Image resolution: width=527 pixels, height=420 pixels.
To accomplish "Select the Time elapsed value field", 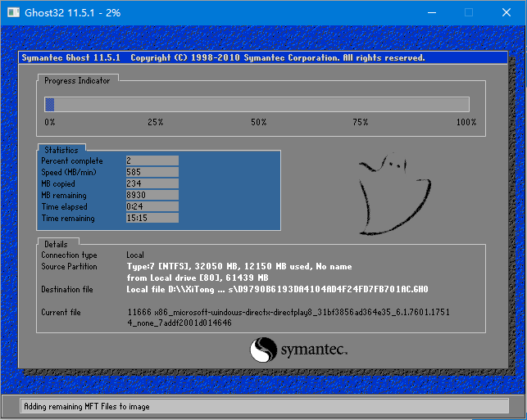I will click(x=151, y=207).
